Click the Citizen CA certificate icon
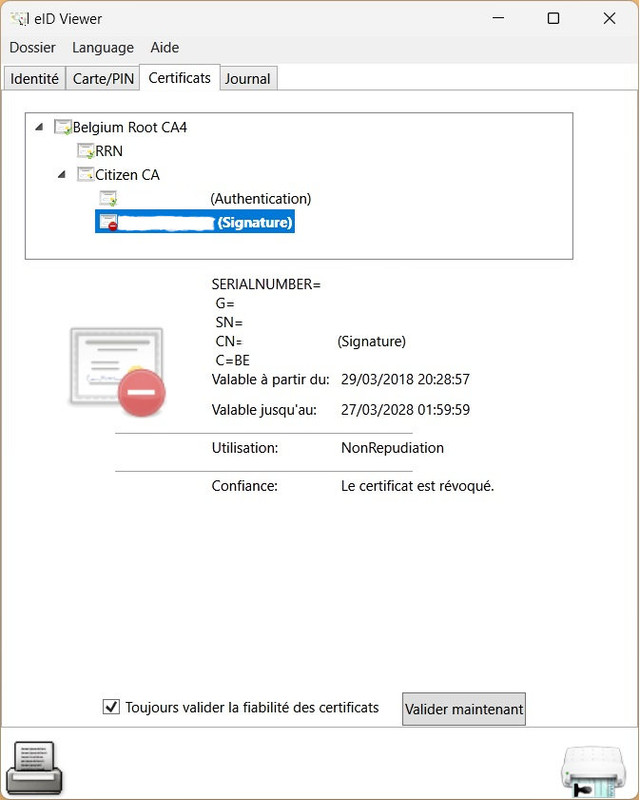The width and height of the screenshot is (640, 800). tap(86, 174)
